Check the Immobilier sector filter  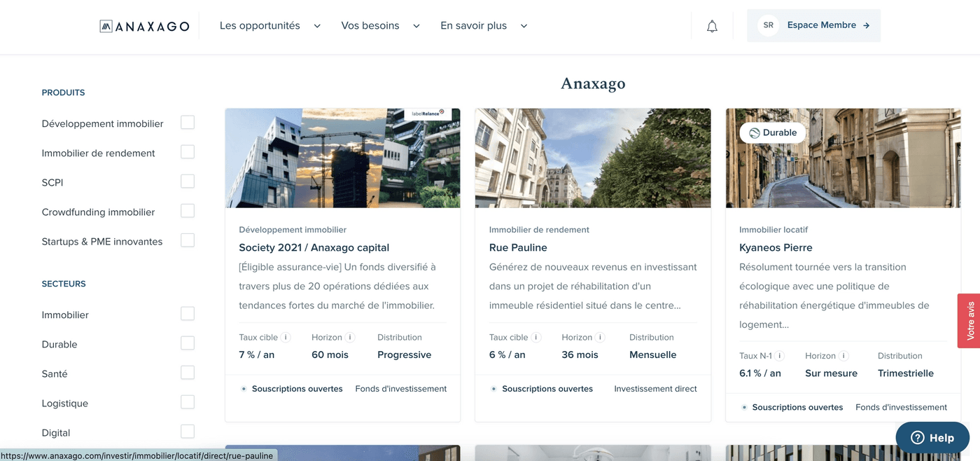click(188, 314)
